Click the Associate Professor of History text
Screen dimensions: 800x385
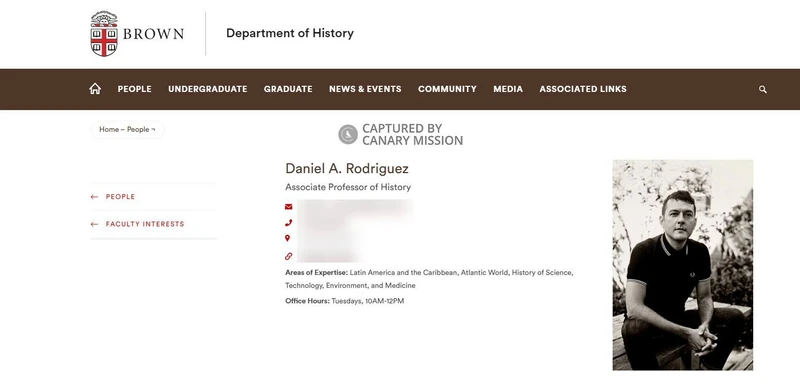[348, 187]
